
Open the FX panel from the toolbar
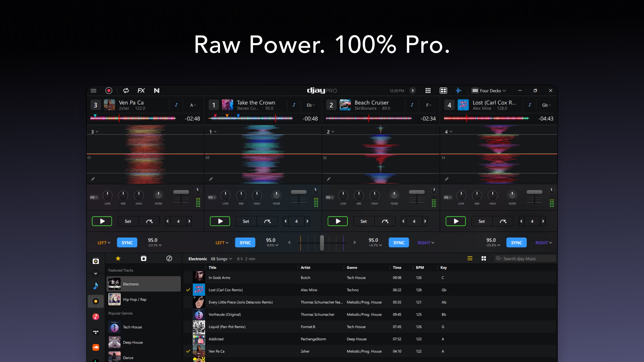[141, 90]
